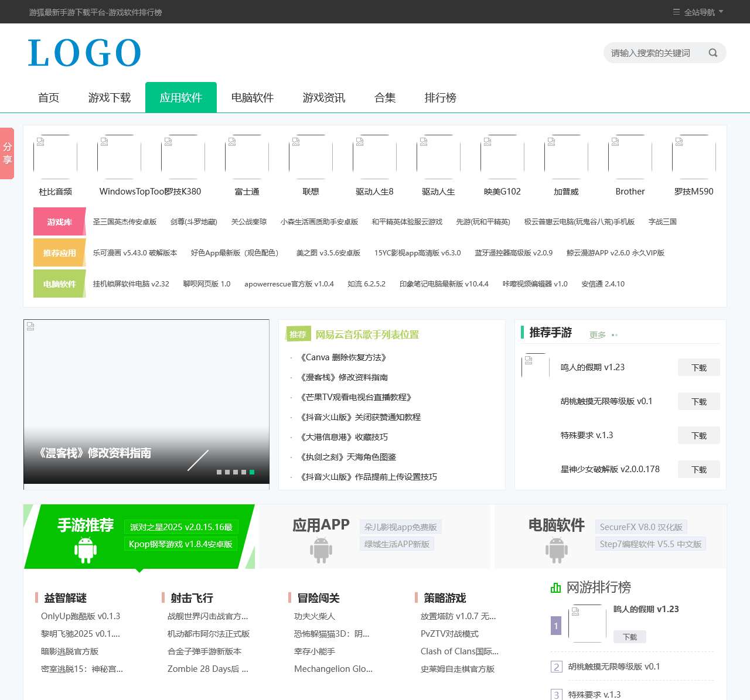
Task: Open the 映美G102 app icon
Action: tap(503, 157)
